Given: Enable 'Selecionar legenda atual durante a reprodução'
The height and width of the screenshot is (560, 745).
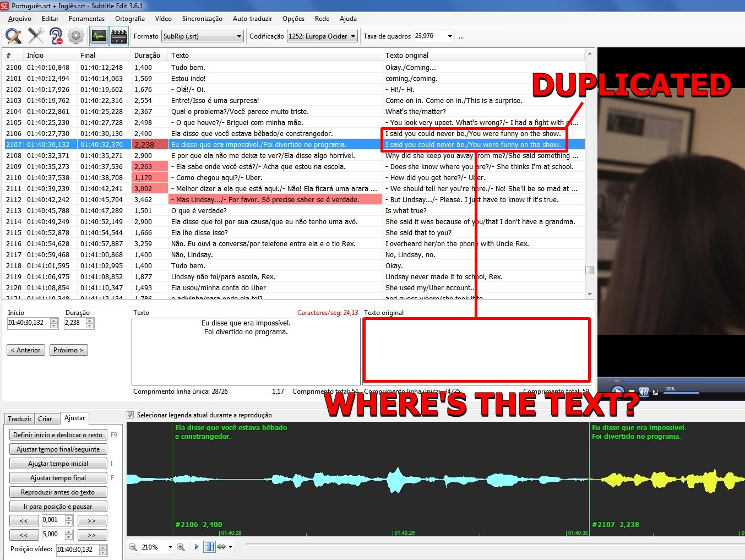Looking at the screenshot, I should (130, 415).
